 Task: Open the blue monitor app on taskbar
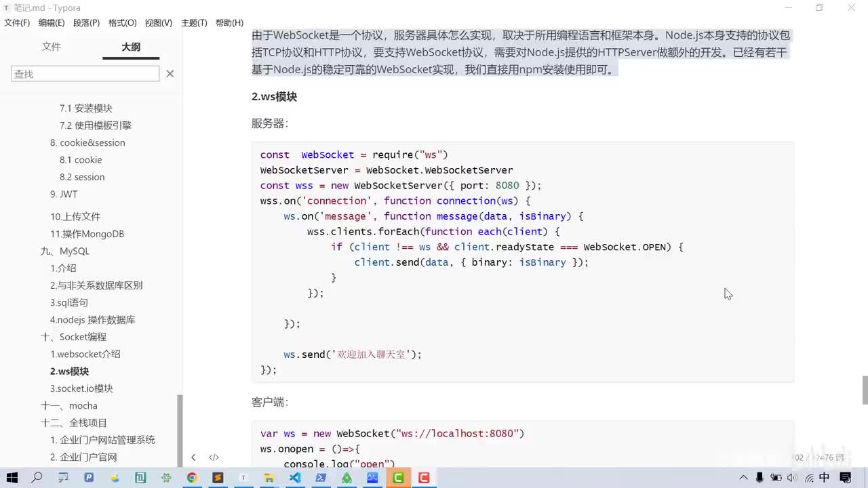372,478
